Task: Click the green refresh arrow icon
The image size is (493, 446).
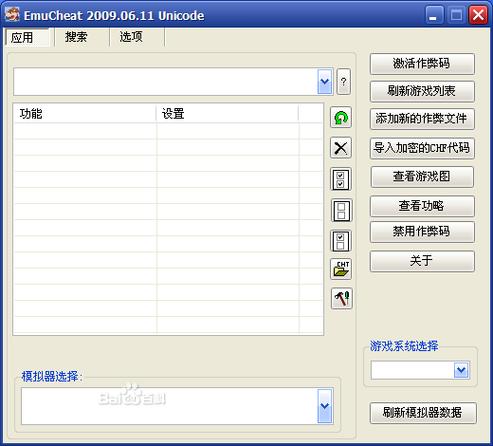Action: (x=341, y=117)
